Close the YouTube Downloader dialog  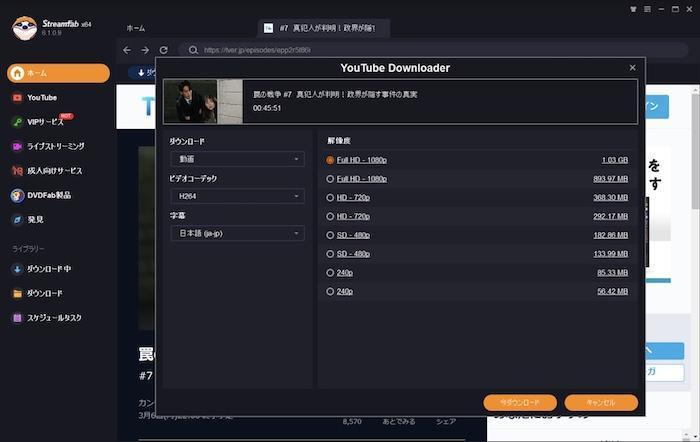[x=632, y=67]
